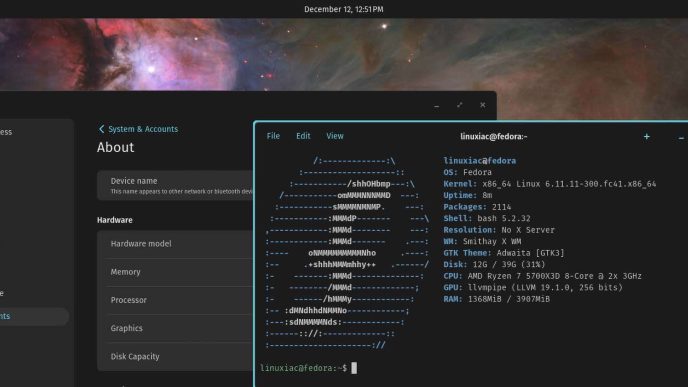Click the Kernel line in terminal output

(x=549, y=184)
